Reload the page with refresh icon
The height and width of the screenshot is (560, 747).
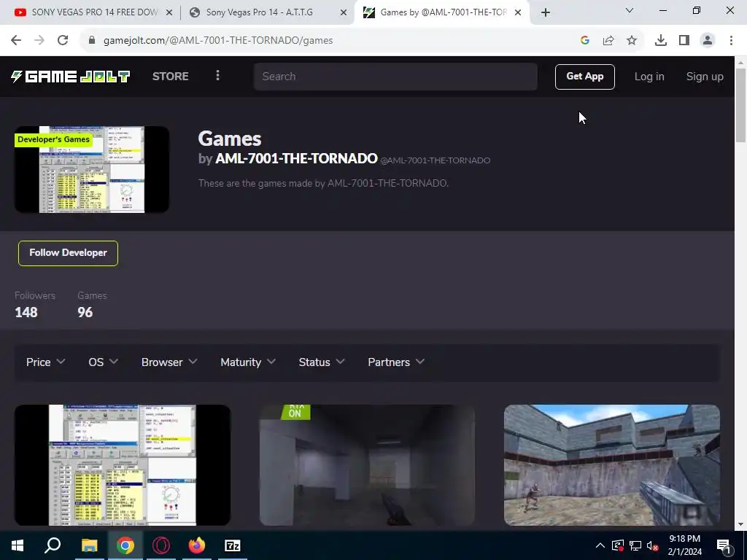(63, 40)
